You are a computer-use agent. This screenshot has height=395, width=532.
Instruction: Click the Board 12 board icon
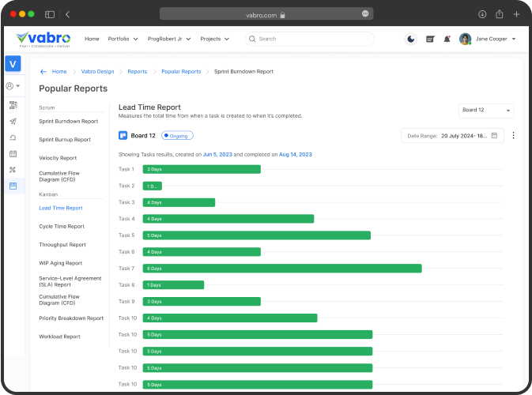tap(123, 136)
